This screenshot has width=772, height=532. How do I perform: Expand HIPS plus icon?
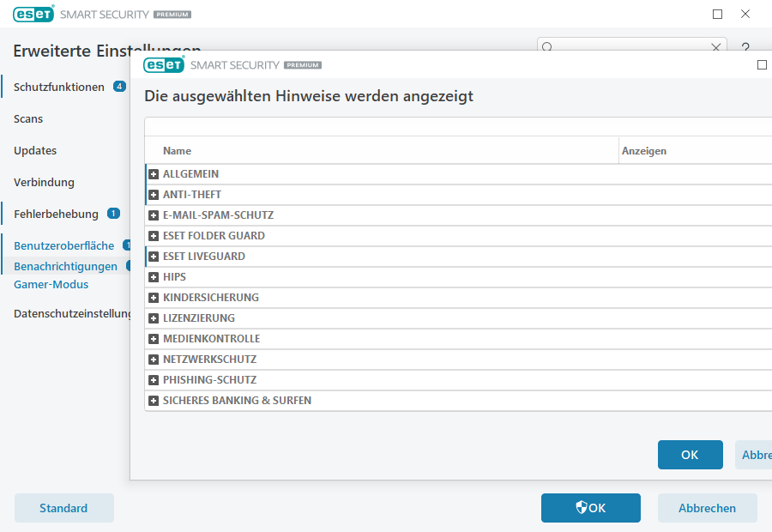pyautogui.click(x=154, y=277)
